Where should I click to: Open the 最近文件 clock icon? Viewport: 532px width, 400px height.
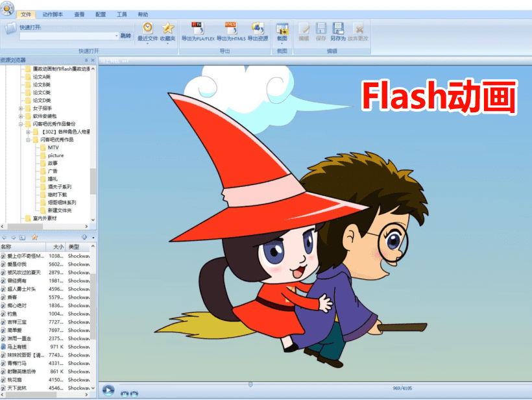pos(147,27)
